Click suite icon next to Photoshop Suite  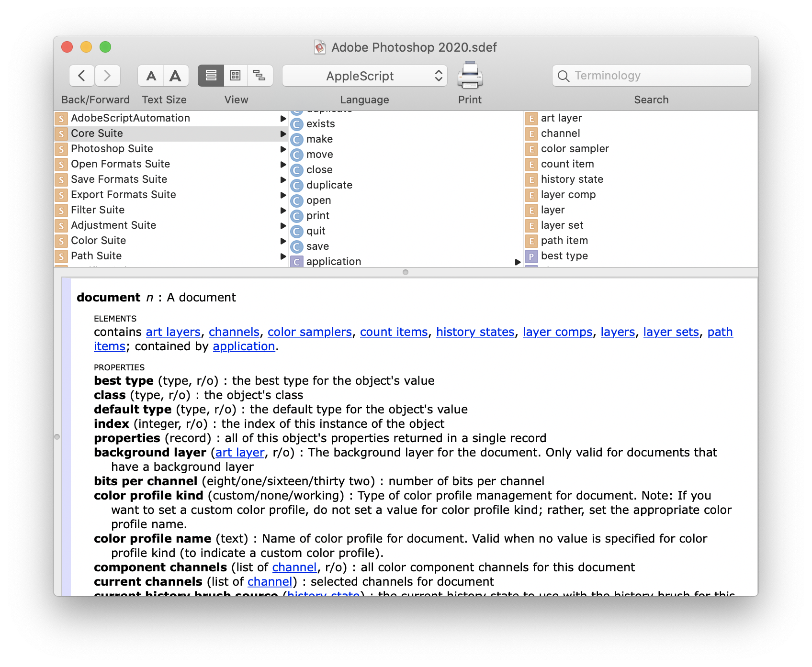[x=61, y=149]
